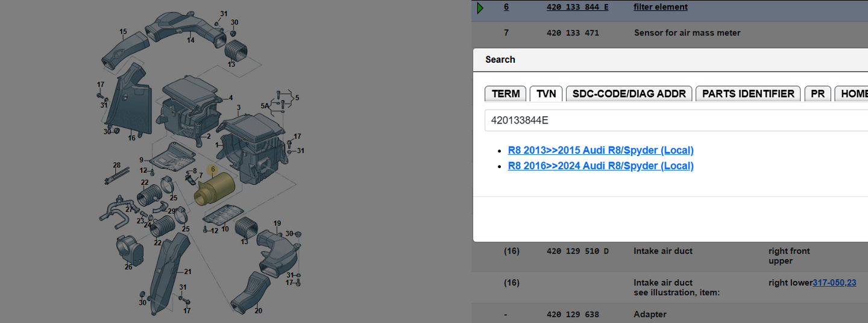Click 'Sensor for air mass meter' text
Viewport: 868px width, 323px height.
687,33
